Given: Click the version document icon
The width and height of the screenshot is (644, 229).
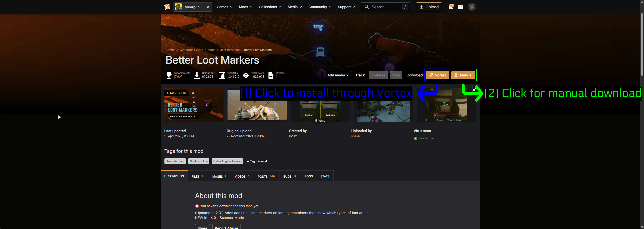Looking at the screenshot, I should (271, 75).
